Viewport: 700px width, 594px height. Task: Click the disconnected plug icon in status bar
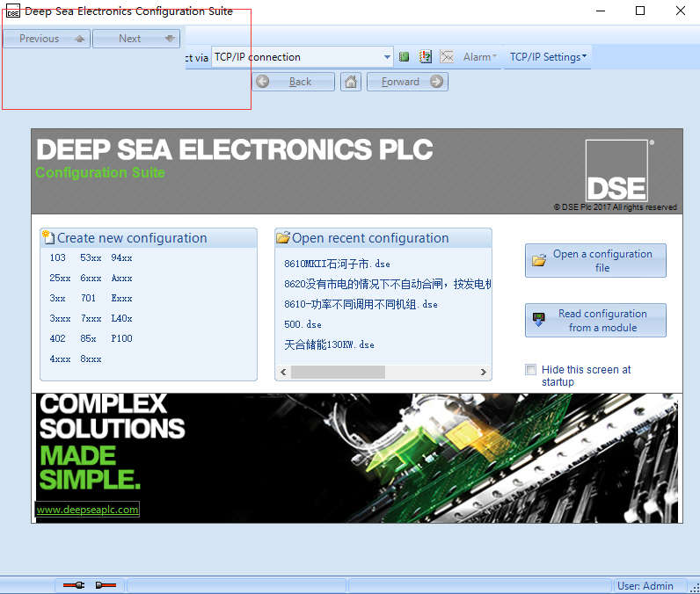coord(106,584)
